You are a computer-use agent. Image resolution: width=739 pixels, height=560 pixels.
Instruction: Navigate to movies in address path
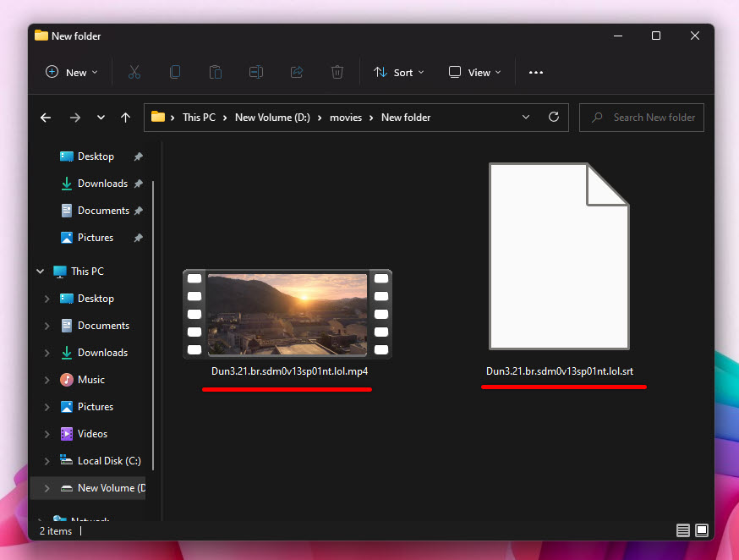347,118
